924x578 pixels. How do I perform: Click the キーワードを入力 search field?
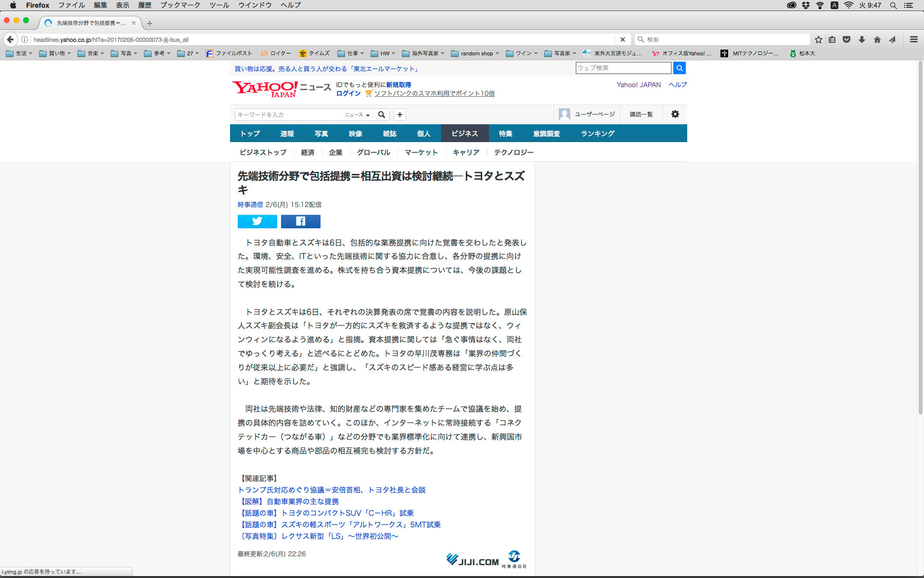tap(289, 115)
